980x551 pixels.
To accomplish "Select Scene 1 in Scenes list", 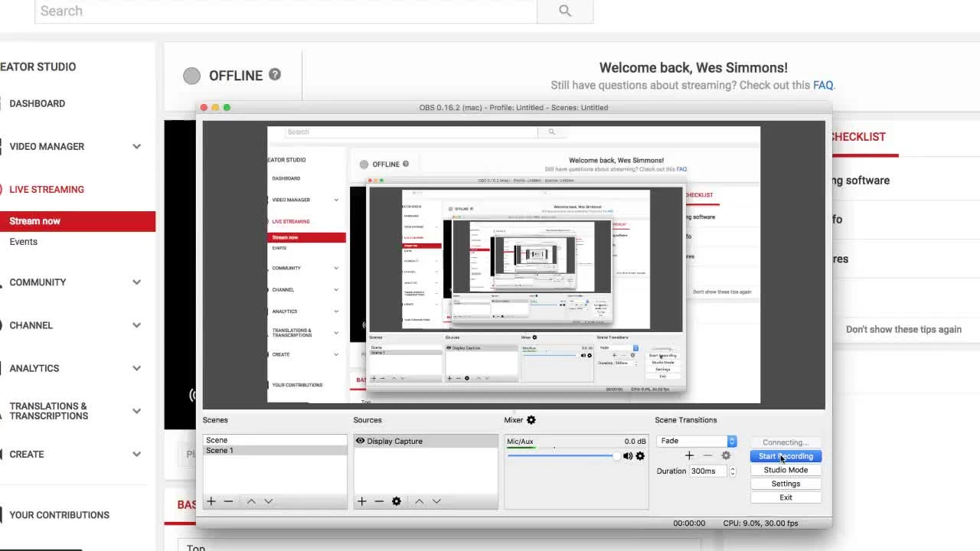I will click(x=220, y=451).
